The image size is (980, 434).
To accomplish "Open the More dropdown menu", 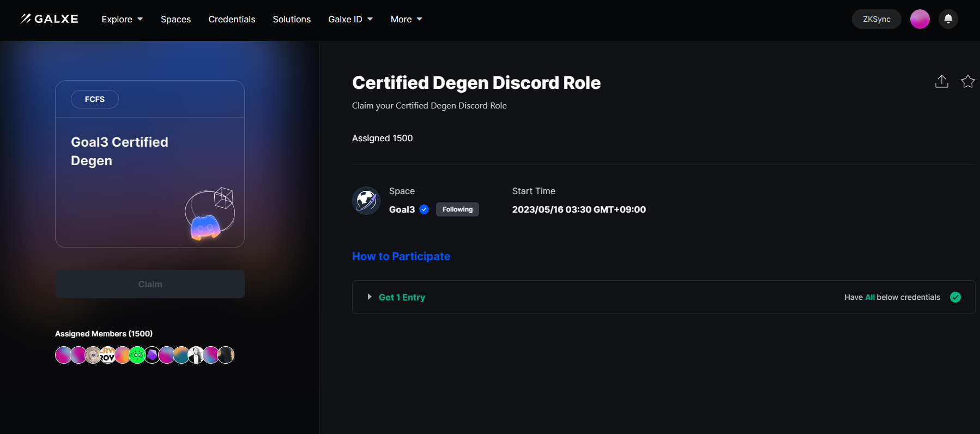I will (407, 19).
